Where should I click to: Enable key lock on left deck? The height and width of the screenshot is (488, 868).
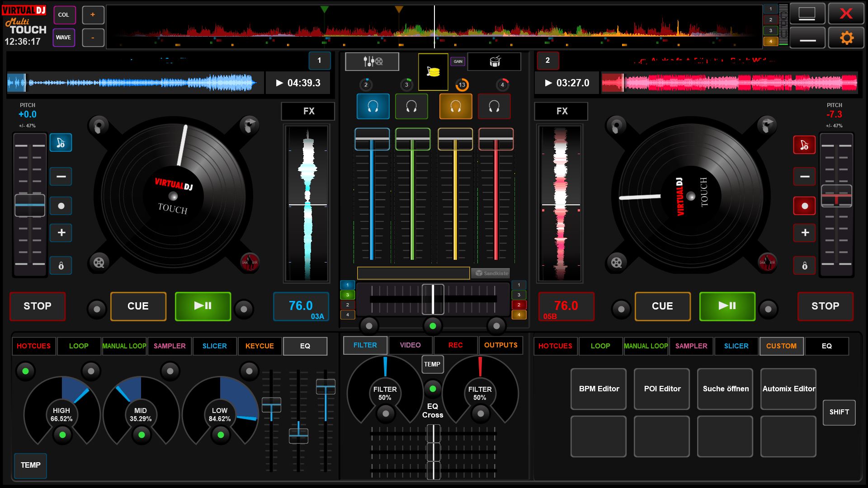tap(61, 143)
